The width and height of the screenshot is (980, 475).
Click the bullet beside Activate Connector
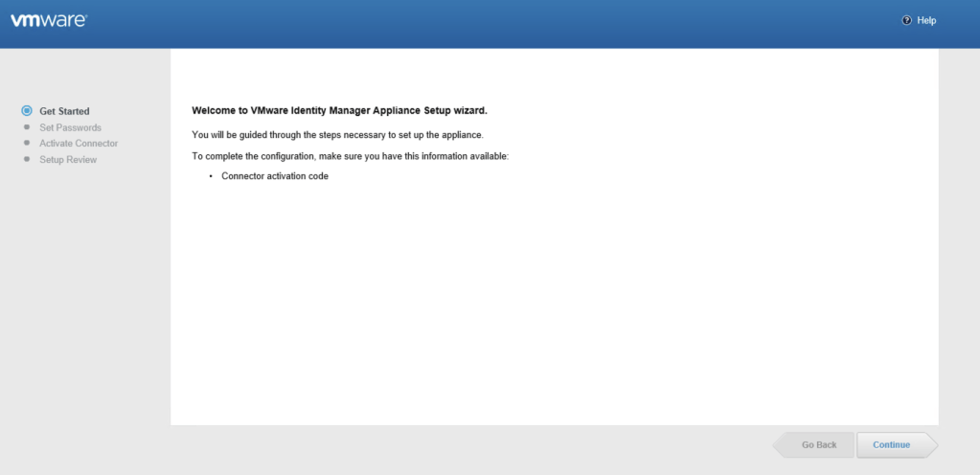[x=27, y=144]
